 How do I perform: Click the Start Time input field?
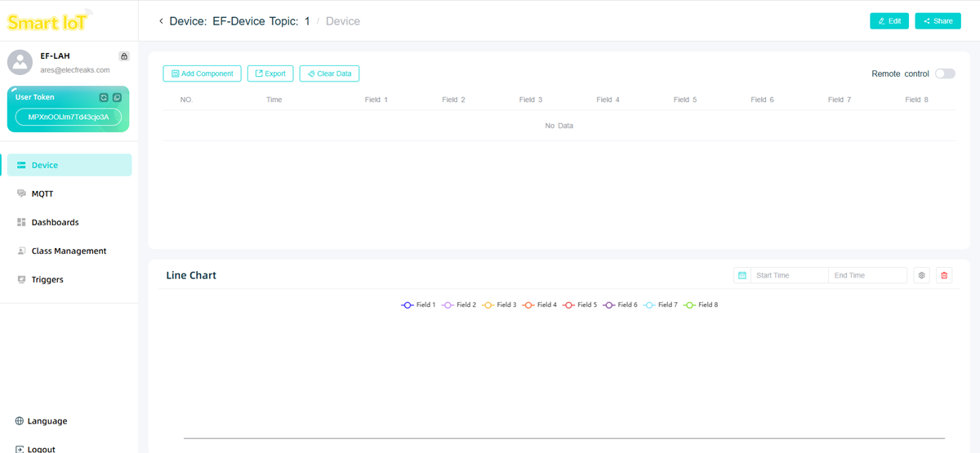[788, 276]
